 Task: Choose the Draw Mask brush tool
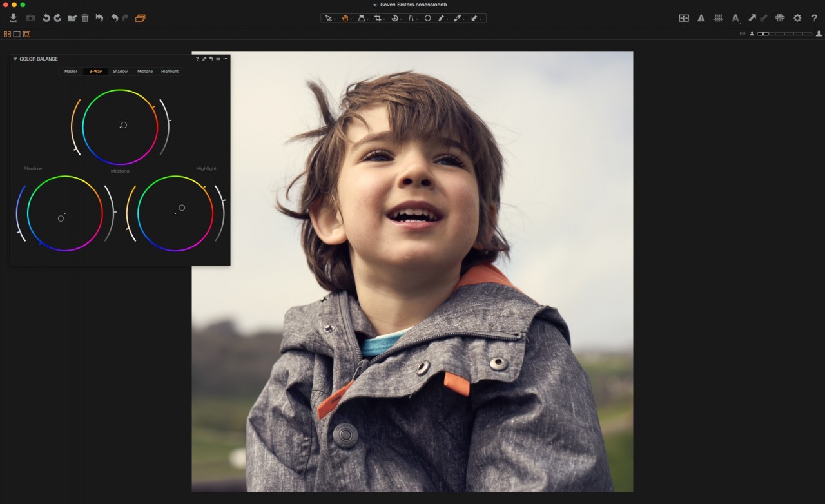tap(442, 18)
